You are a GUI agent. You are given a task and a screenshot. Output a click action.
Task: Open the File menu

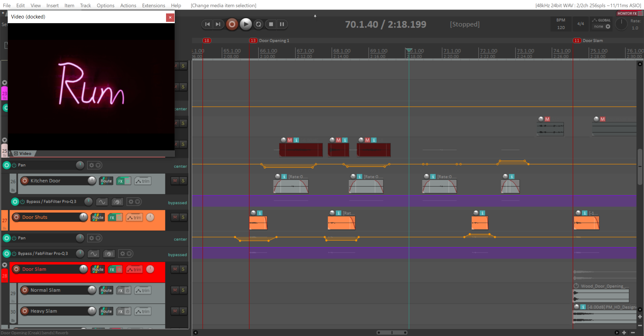point(7,5)
